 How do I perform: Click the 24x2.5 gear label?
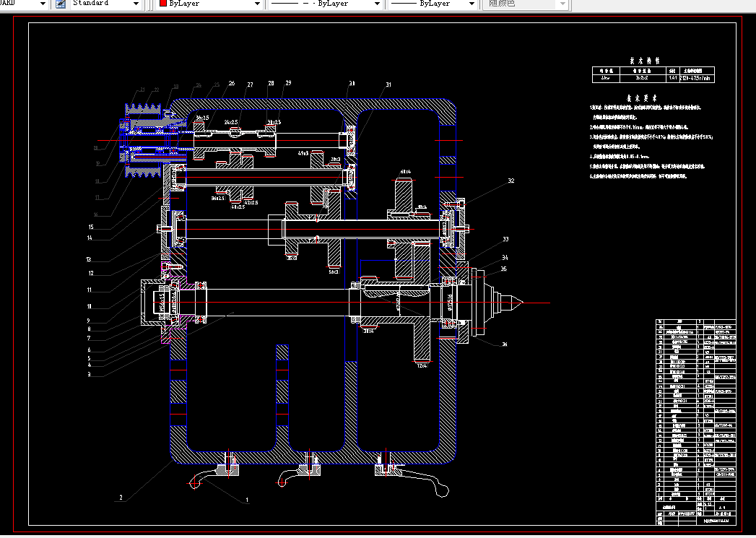pyautogui.click(x=230, y=123)
